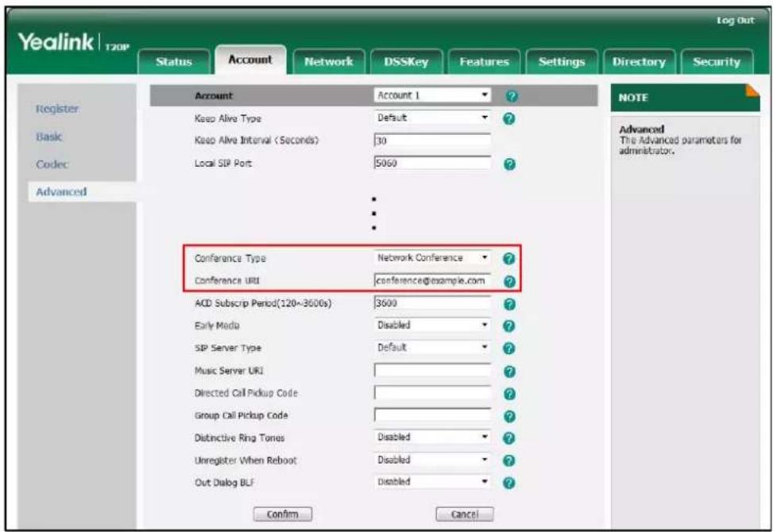773x532 pixels.
Task: Click help icon for Directed Call Pickup Code
Action: pyautogui.click(x=509, y=394)
